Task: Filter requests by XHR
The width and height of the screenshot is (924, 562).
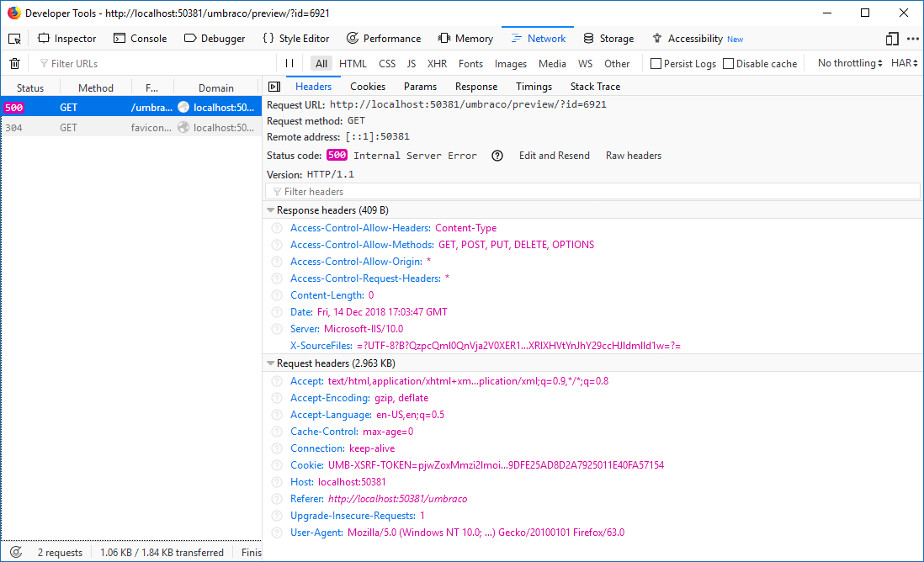Action: tap(438, 64)
